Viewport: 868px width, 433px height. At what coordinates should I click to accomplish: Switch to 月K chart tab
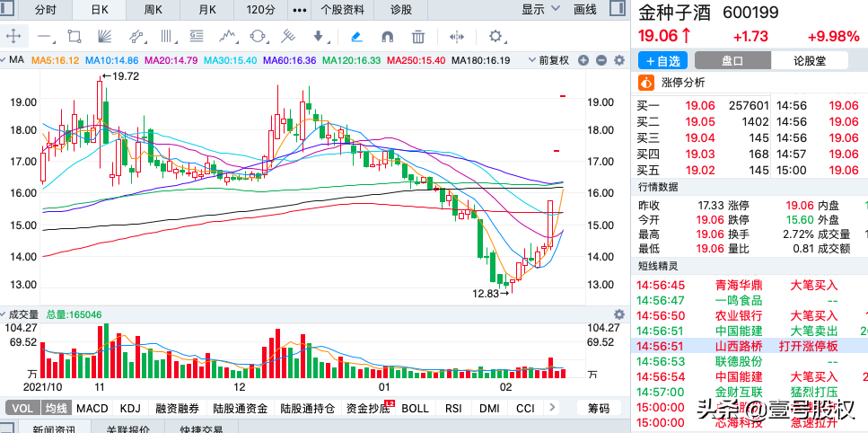click(x=206, y=10)
